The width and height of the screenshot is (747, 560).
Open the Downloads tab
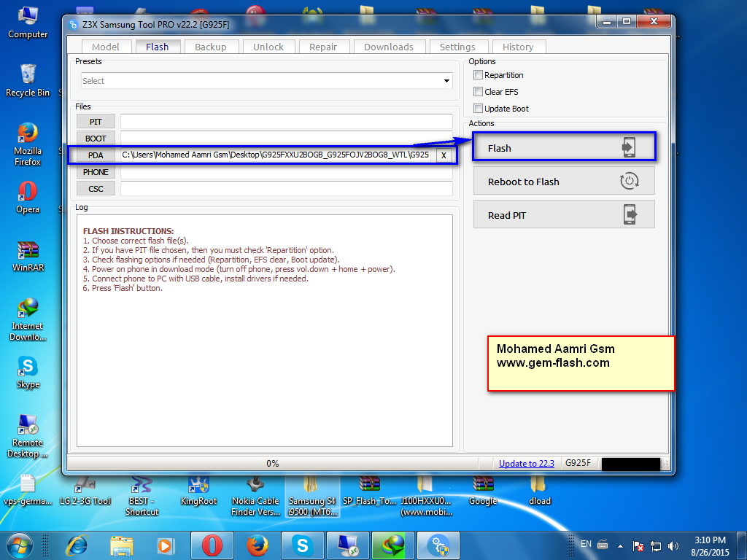(x=389, y=47)
